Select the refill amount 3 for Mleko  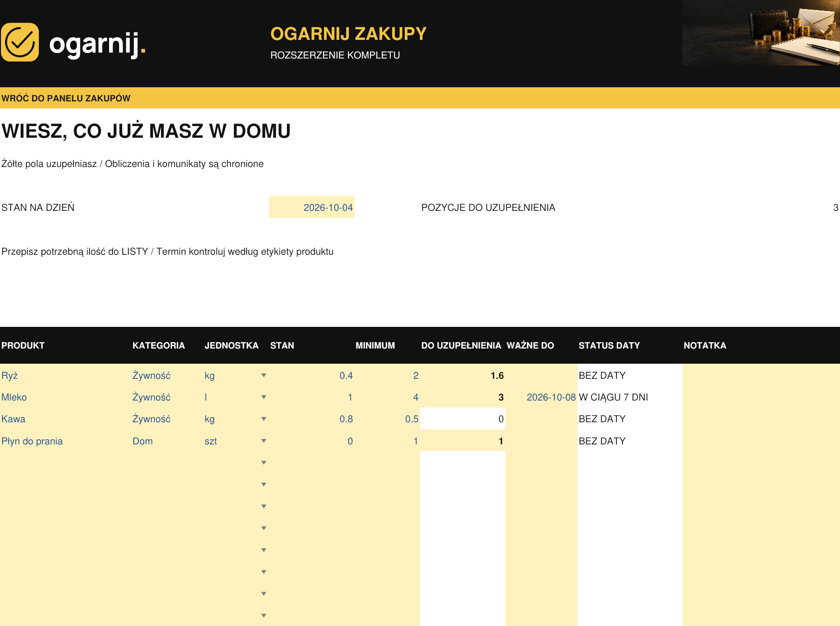click(x=462, y=397)
